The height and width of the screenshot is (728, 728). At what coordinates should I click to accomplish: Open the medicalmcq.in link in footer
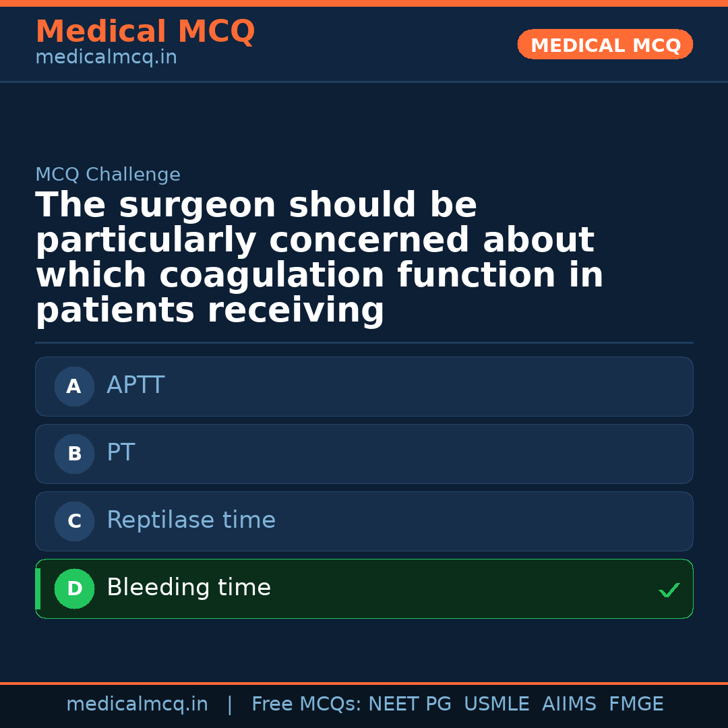[137, 704]
